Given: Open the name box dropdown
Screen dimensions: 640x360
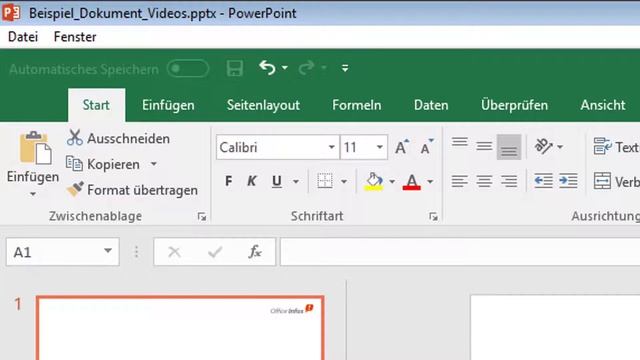Looking at the screenshot, I should 108,251.
